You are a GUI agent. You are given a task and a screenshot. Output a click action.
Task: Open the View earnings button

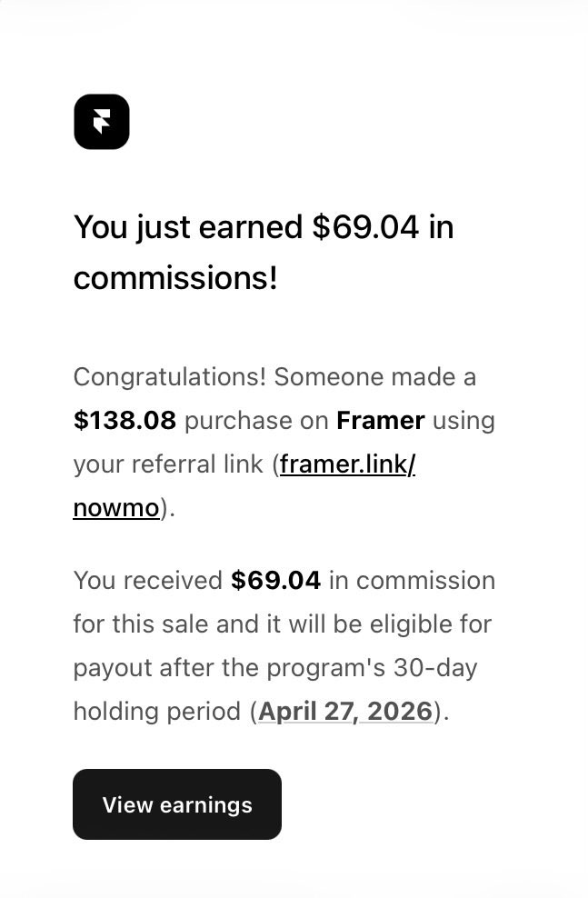(x=177, y=804)
